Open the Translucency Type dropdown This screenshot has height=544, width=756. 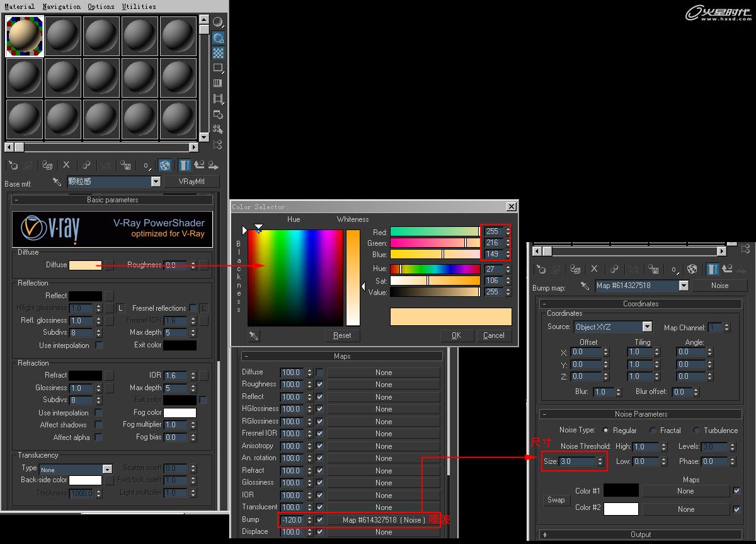(x=107, y=469)
